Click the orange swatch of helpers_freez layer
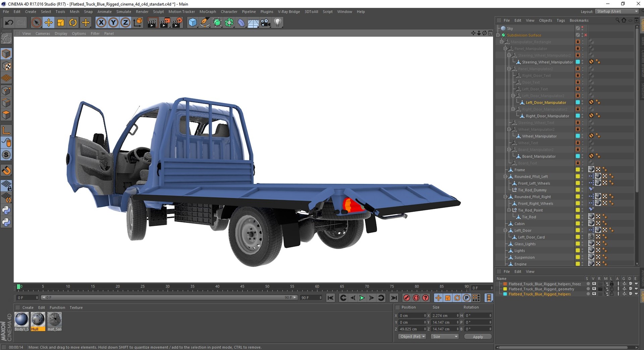644x350 pixels. 505,284
